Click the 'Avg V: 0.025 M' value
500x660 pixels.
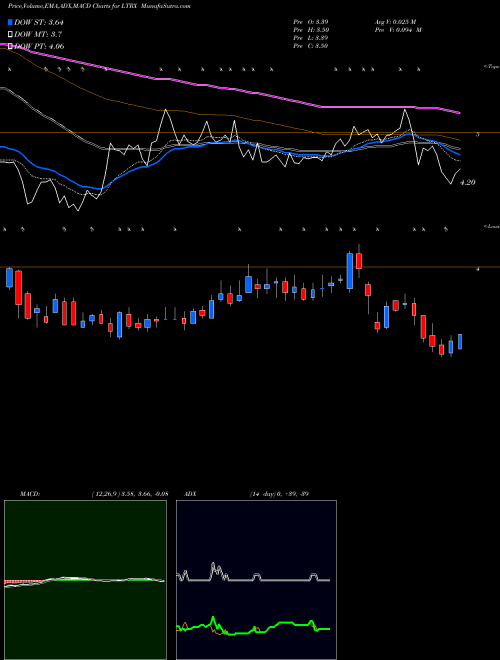tap(395, 22)
